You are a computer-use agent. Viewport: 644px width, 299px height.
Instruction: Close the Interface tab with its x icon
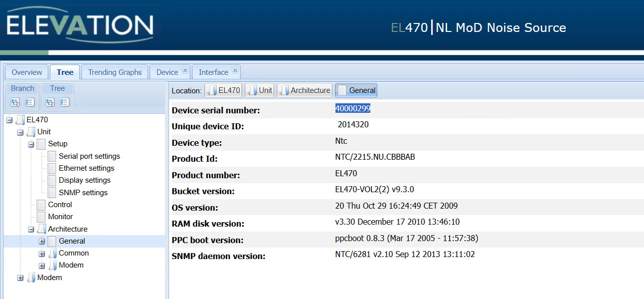click(x=235, y=70)
